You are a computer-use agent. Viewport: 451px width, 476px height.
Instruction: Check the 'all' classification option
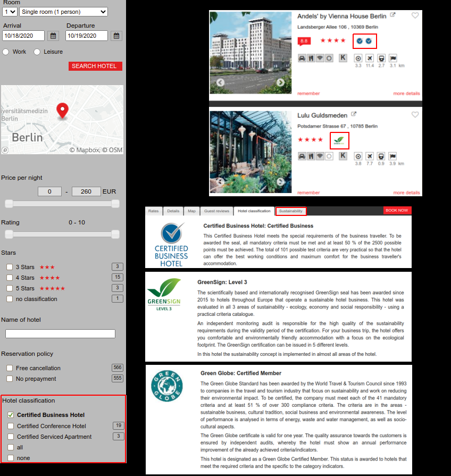11,447
